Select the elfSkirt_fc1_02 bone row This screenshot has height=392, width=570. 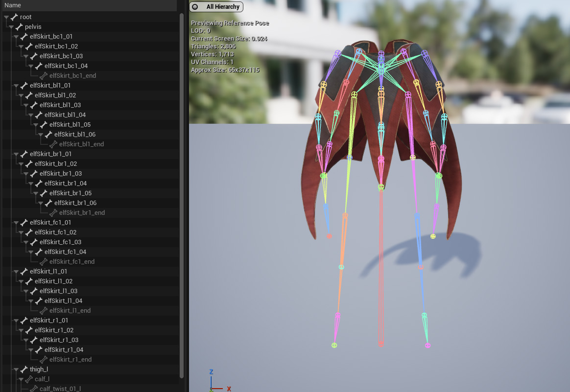[x=91, y=232]
